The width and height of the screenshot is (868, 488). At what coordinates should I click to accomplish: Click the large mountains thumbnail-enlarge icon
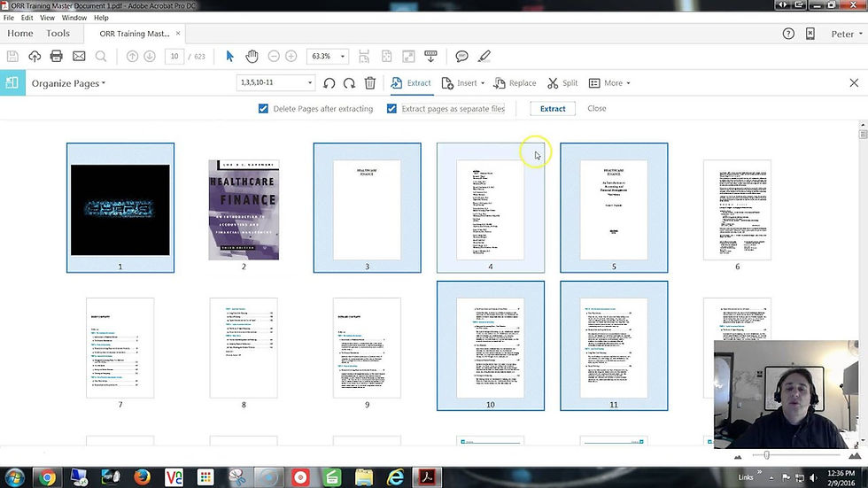(855, 455)
